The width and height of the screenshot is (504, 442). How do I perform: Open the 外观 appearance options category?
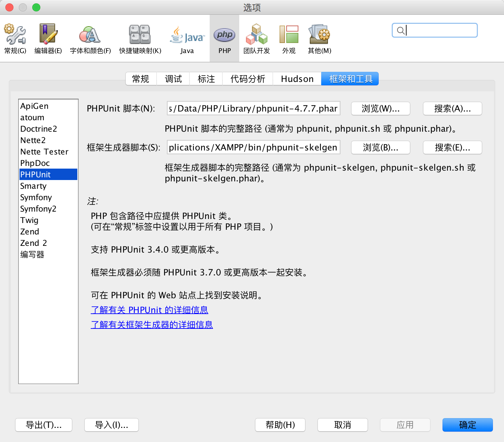[289, 39]
